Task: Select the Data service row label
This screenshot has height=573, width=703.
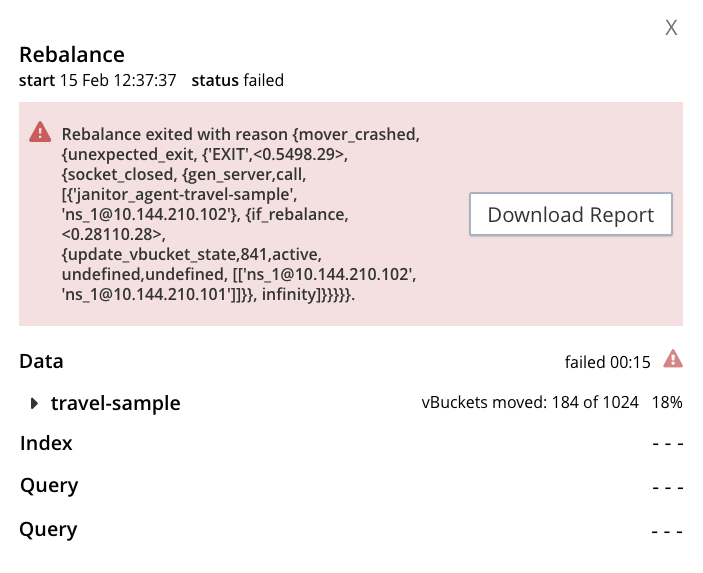Action: pos(41,361)
